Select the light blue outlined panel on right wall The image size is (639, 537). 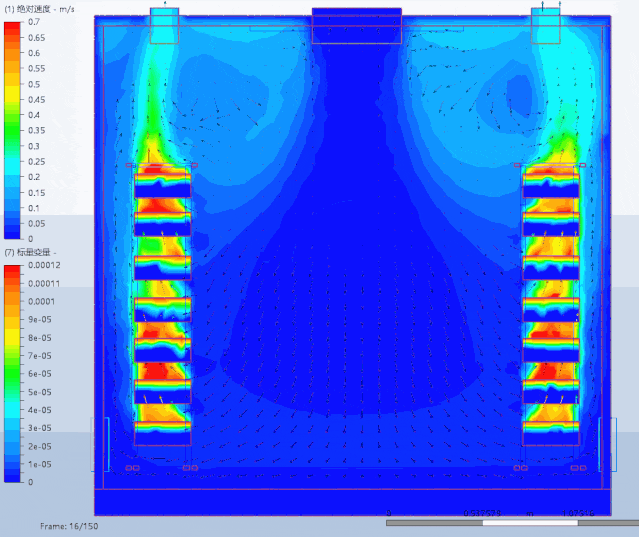pyautogui.click(x=607, y=443)
